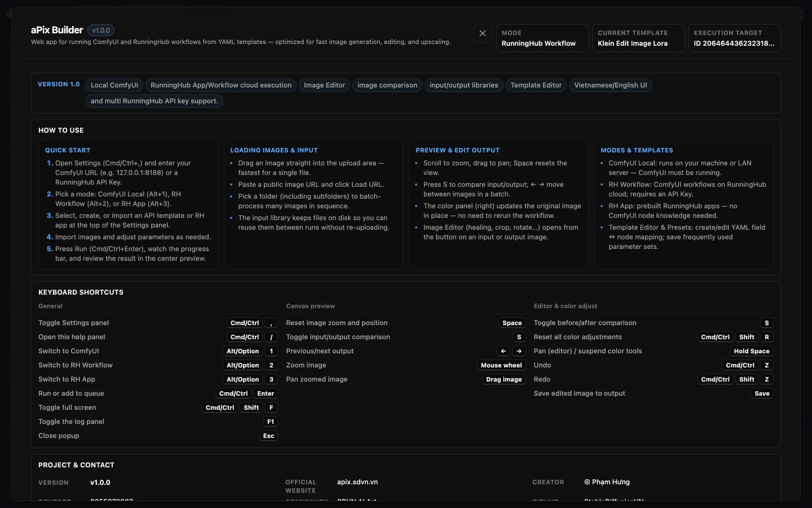Click the Open this help panel label
This screenshot has height=508, width=812.
point(72,337)
